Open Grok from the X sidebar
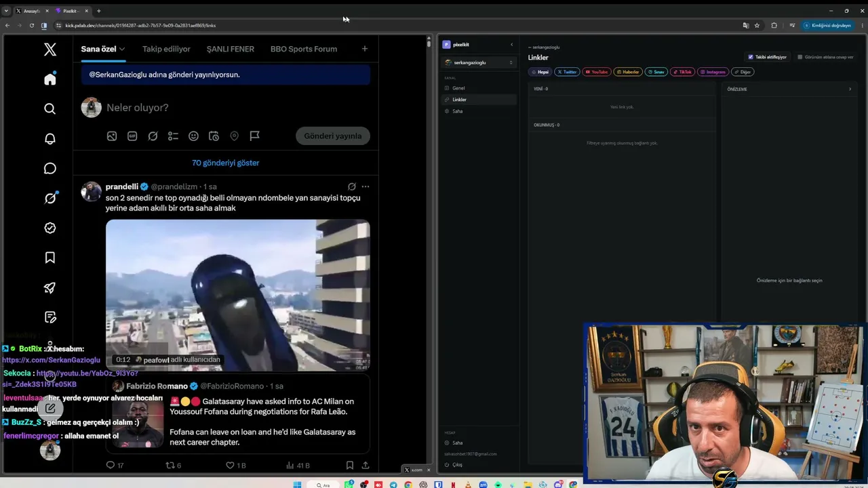868x488 pixels. [x=50, y=198]
